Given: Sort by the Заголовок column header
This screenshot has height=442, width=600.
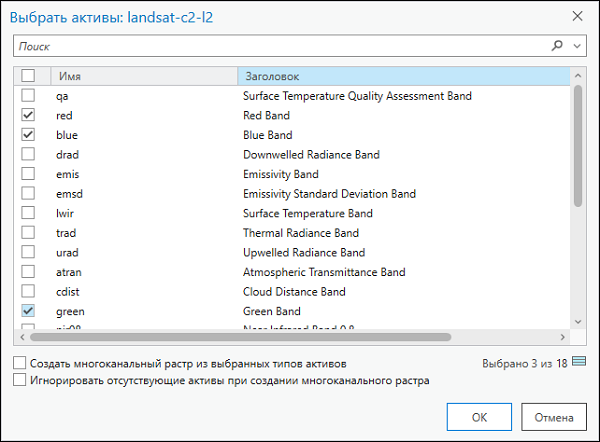Looking at the screenshot, I should click(400, 76).
